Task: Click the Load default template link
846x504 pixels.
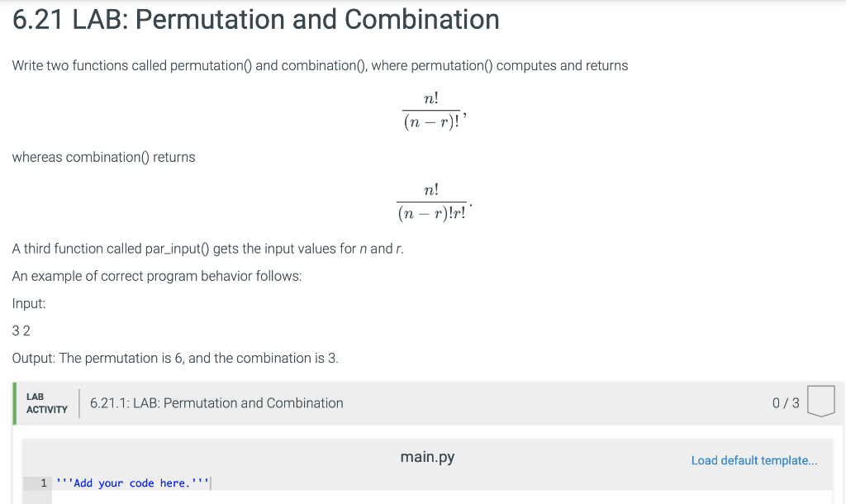Action: [x=754, y=460]
